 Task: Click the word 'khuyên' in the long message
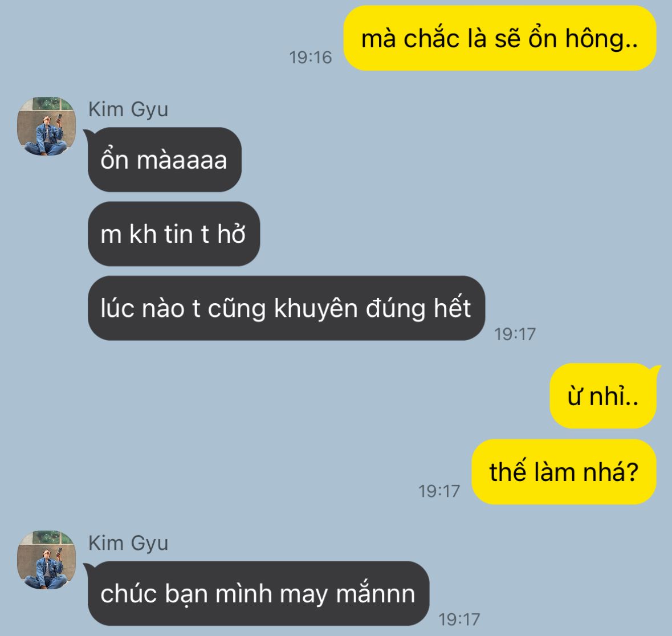pos(316,309)
